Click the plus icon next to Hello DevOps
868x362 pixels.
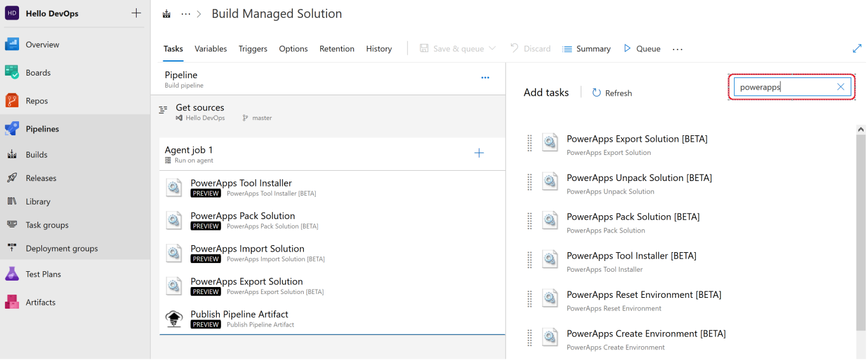point(136,13)
